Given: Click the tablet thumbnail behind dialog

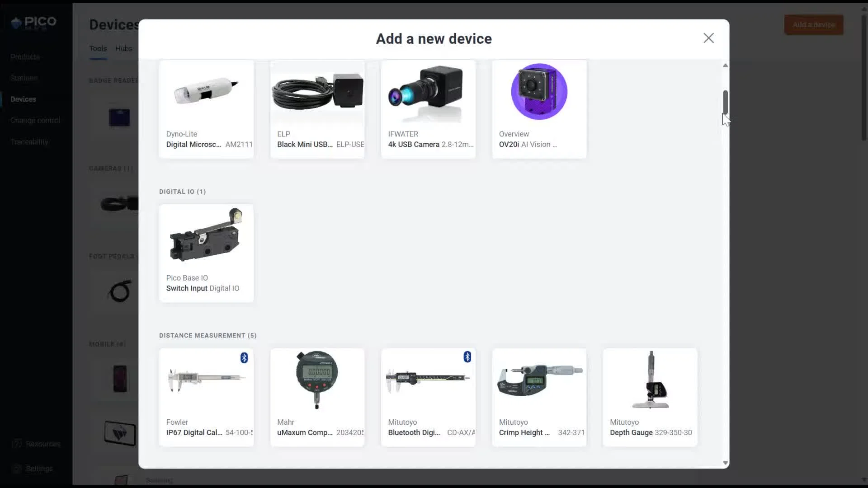Looking at the screenshot, I should click(120, 433).
